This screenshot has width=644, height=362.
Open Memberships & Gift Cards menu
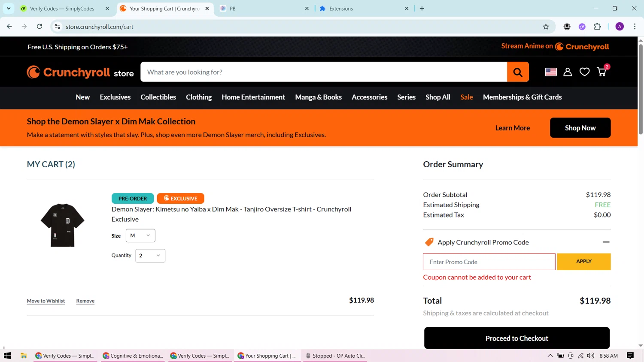point(522,97)
